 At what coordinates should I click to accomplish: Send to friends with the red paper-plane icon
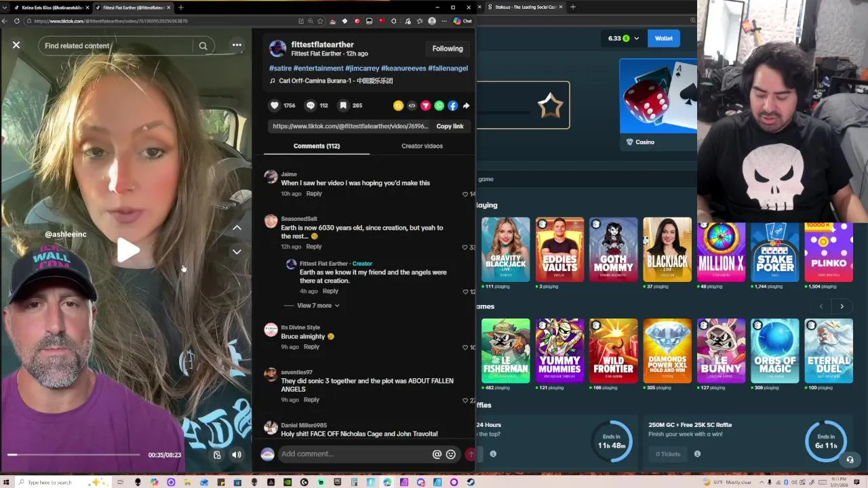[x=425, y=105]
